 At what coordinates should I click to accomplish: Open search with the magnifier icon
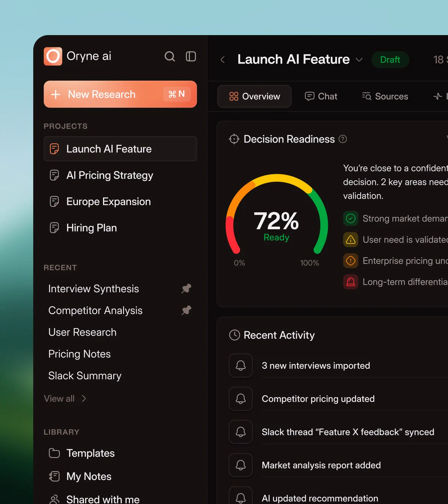coord(170,56)
